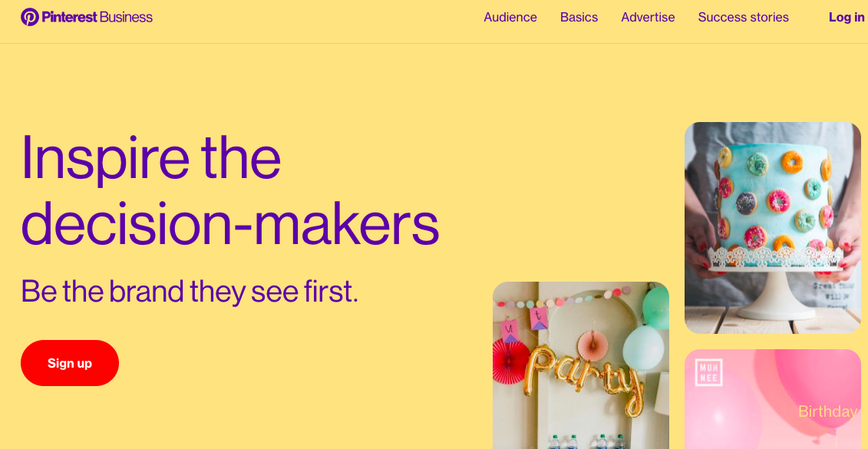This screenshot has height=449, width=868.
Task: Click the "Be the brand they see first" tagline
Action: tap(190, 291)
